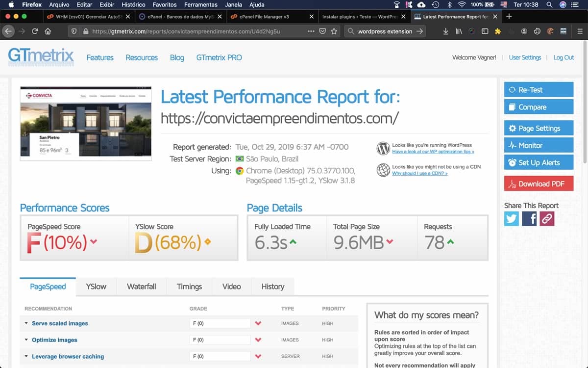Switch to the WHM Gerenciar tab

click(x=89, y=16)
